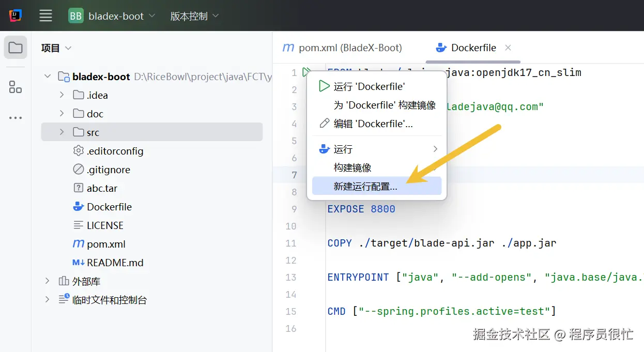Click the CMD spring.profiles.active=test line

pyautogui.click(x=442, y=311)
